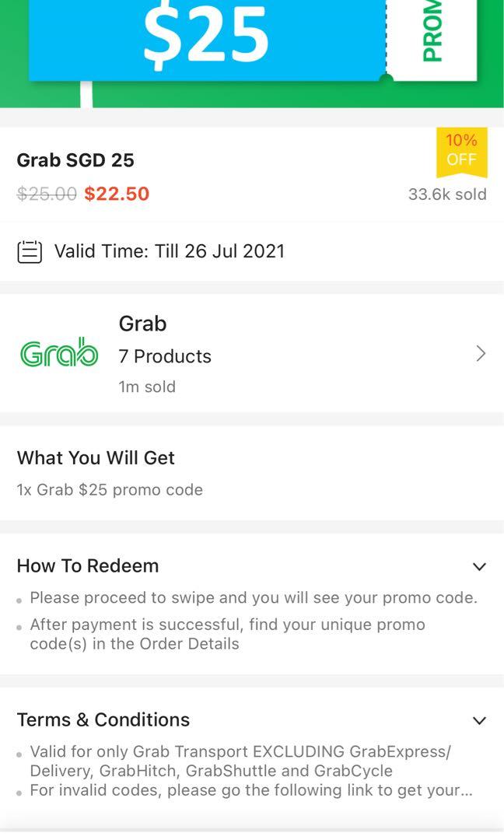
Task: Click the strikethrough $25.00 original price
Action: pyautogui.click(x=46, y=194)
